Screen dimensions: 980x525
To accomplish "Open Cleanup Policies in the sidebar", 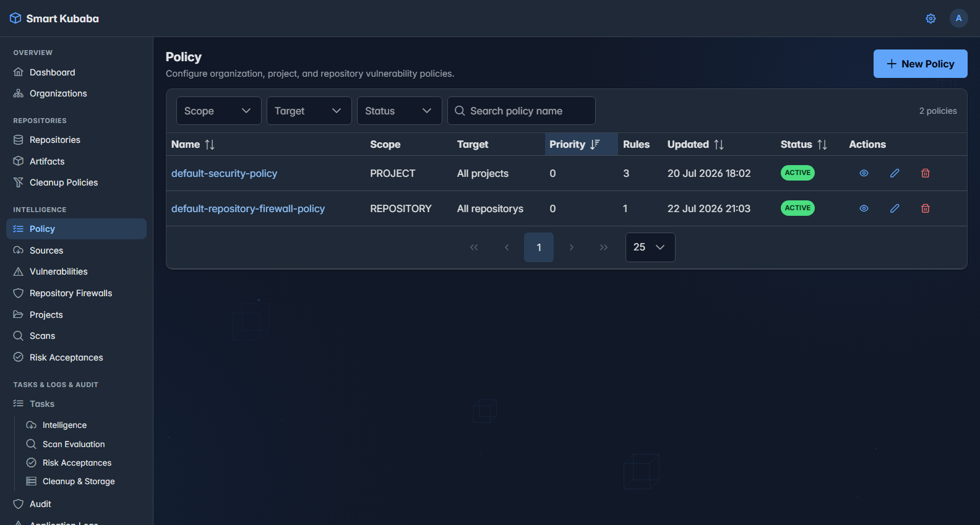I will [x=77, y=182].
